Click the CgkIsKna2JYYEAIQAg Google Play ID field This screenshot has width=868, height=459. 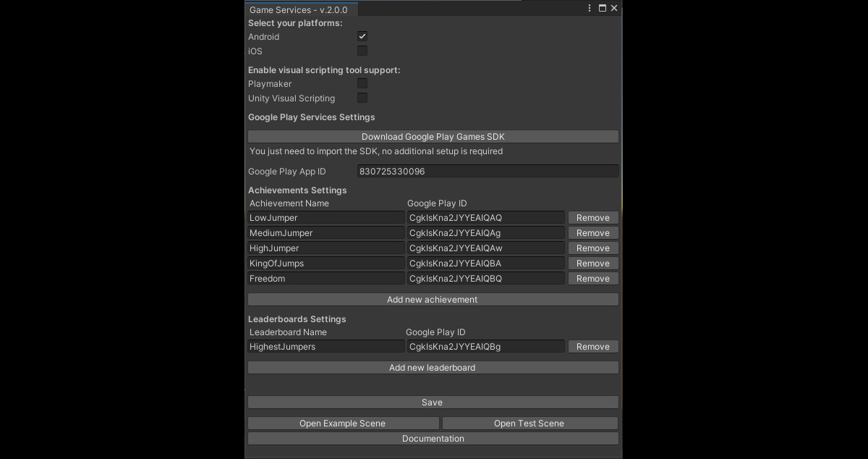[x=485, y=233]
